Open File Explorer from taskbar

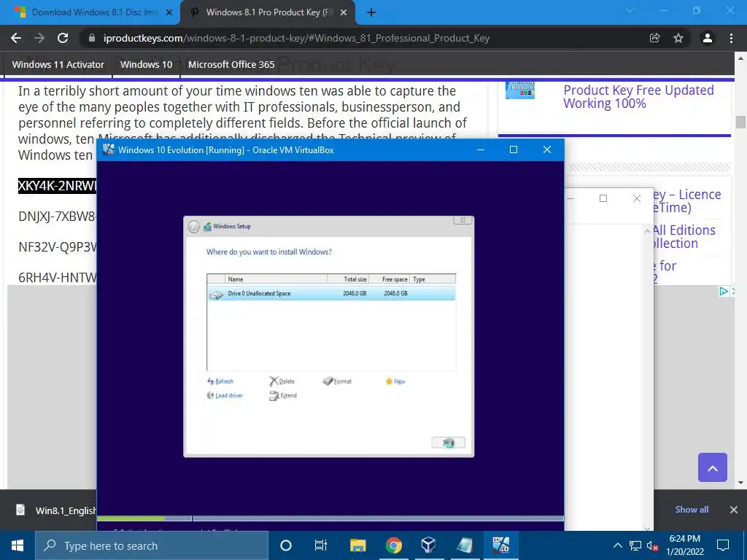click(357, 545)
